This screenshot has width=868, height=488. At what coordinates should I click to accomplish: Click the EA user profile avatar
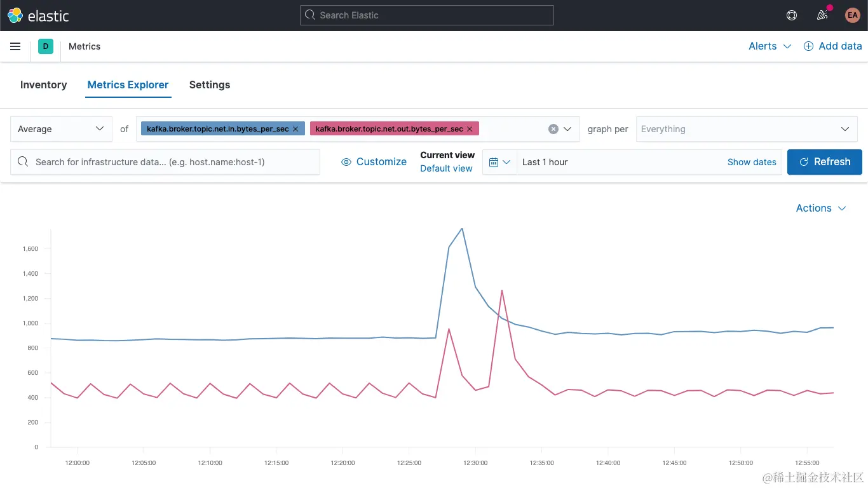point(852,15)
